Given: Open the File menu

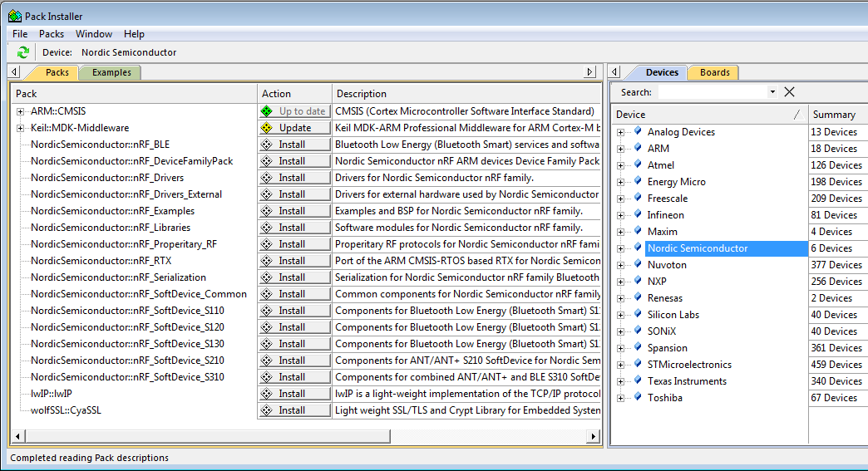Looking at the screenshot, I should [x=20, y=34].
